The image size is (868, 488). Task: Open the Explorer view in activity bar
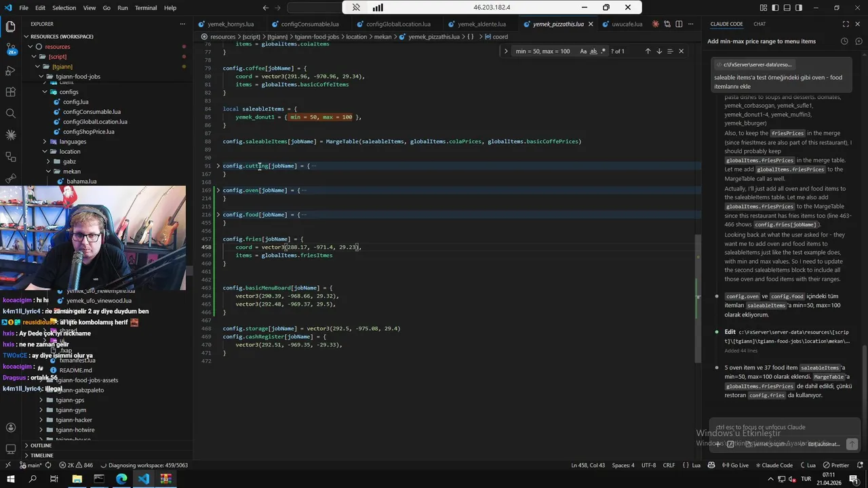[10, 27]
